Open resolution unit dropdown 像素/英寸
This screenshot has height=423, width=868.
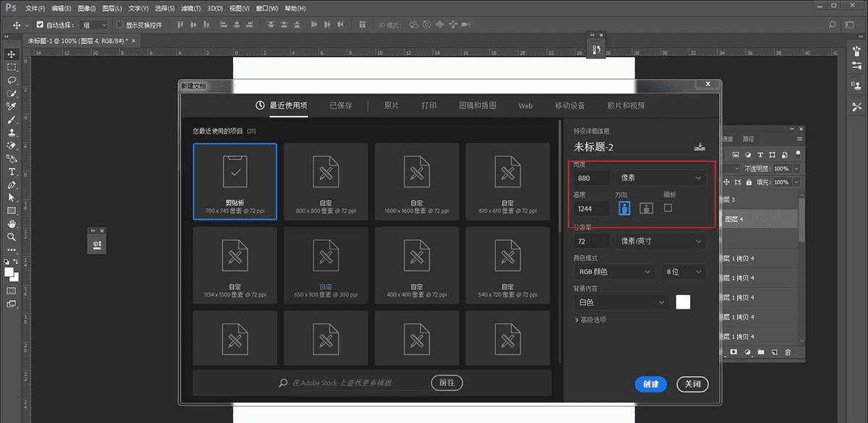pos(660,241)
